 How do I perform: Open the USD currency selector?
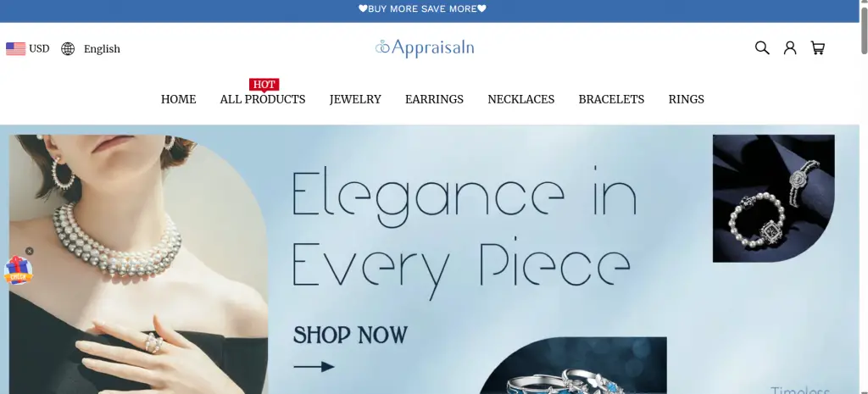coord(39,48)
